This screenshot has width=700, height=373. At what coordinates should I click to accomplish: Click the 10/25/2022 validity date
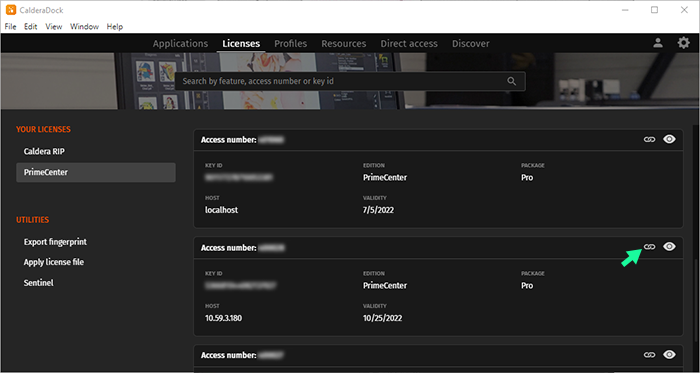coord(382,318)
